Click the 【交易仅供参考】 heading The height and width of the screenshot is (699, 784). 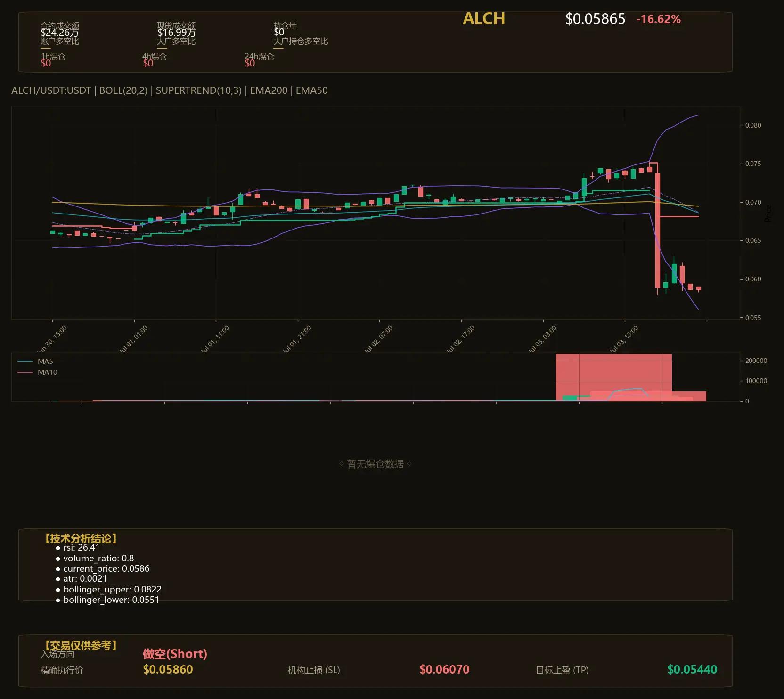[x=80, y=645]
